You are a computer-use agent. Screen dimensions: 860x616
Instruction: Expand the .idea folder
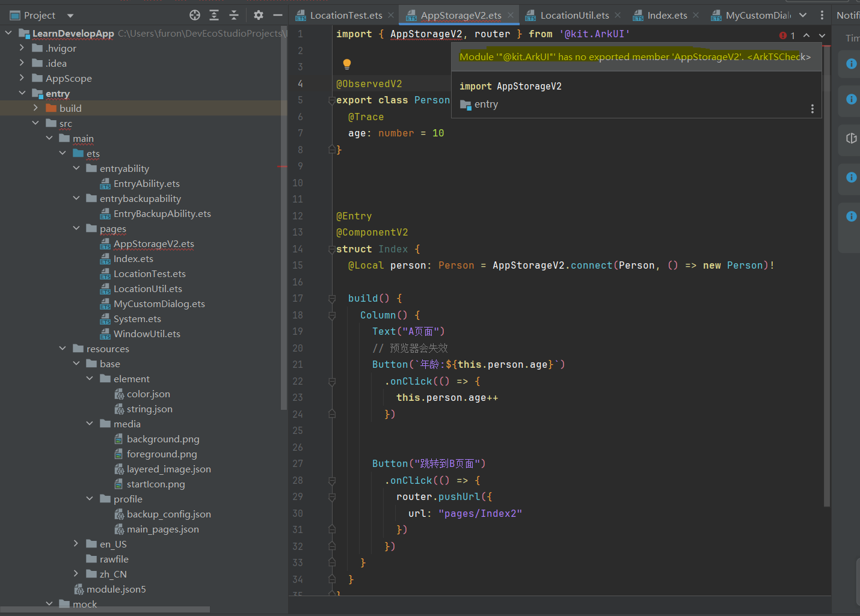[22, 63]
